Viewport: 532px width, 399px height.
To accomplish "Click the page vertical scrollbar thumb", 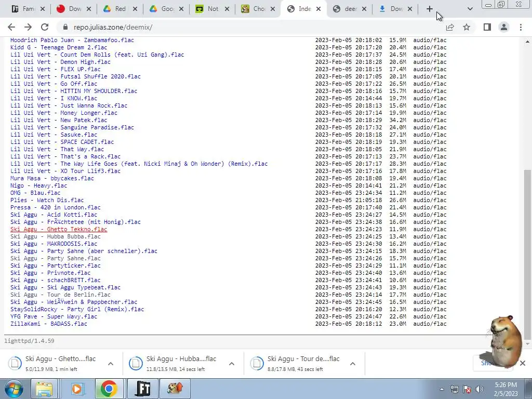I will point(527,255).
